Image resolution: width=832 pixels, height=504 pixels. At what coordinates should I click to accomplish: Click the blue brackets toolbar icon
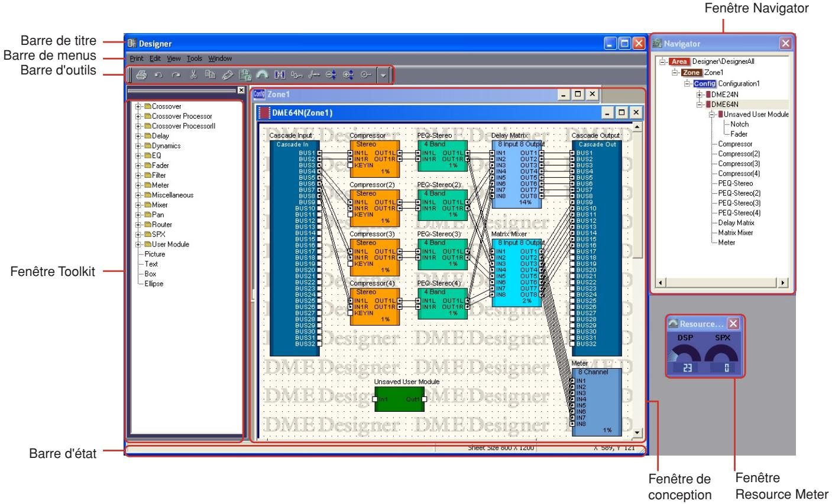tap(280, 75)
